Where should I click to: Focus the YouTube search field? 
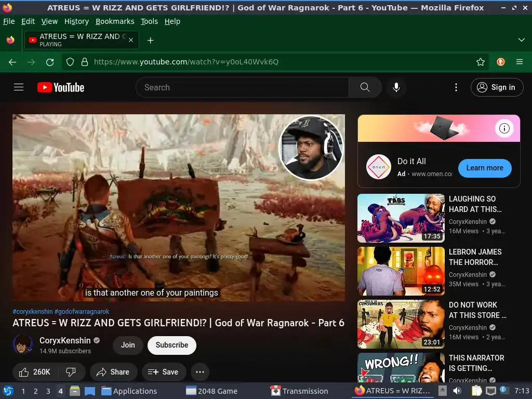pyautogui.click(x=242, y=87)
